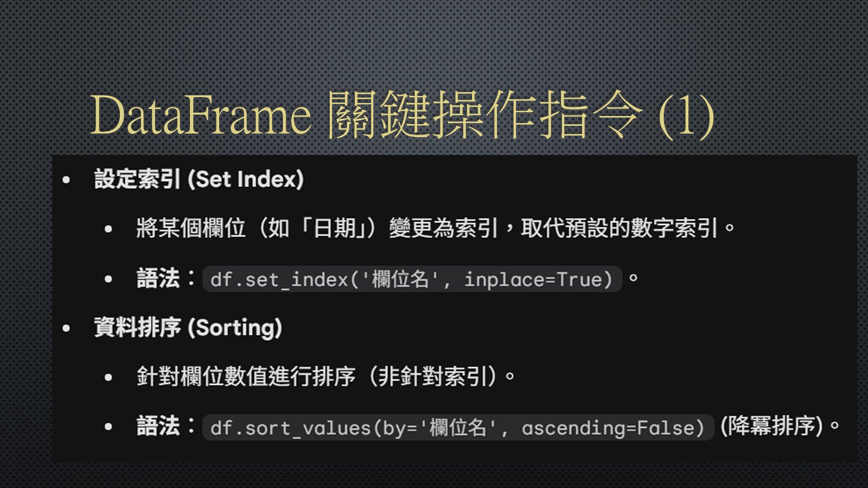Click the 「日期」 word in the first description
The image size is (868, 488).
coord(332,228)
